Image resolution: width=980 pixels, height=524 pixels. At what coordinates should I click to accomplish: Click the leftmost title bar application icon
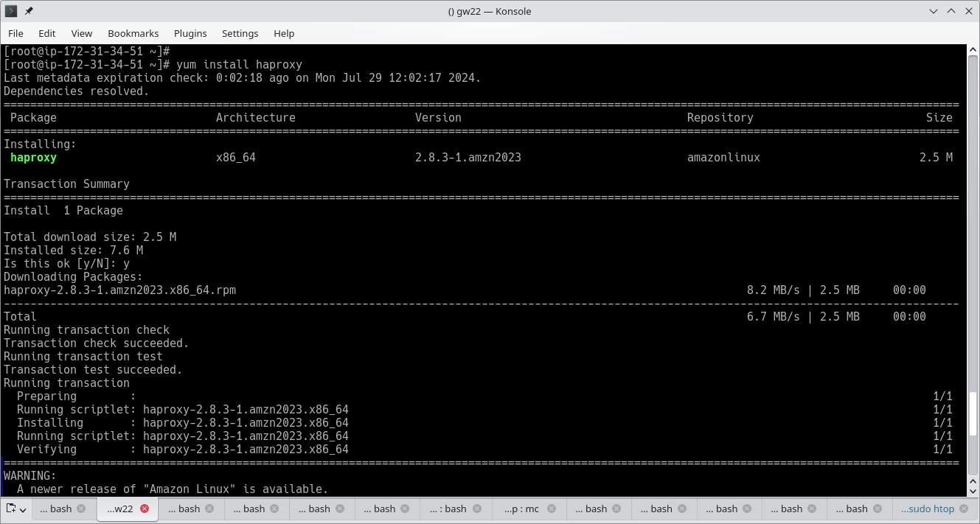[10, 11]
